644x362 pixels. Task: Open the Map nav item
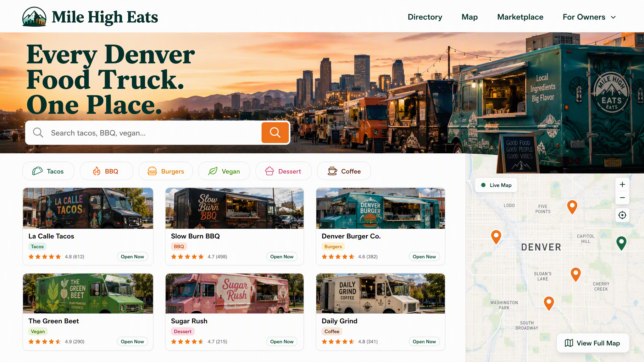[x=469, y=17]
